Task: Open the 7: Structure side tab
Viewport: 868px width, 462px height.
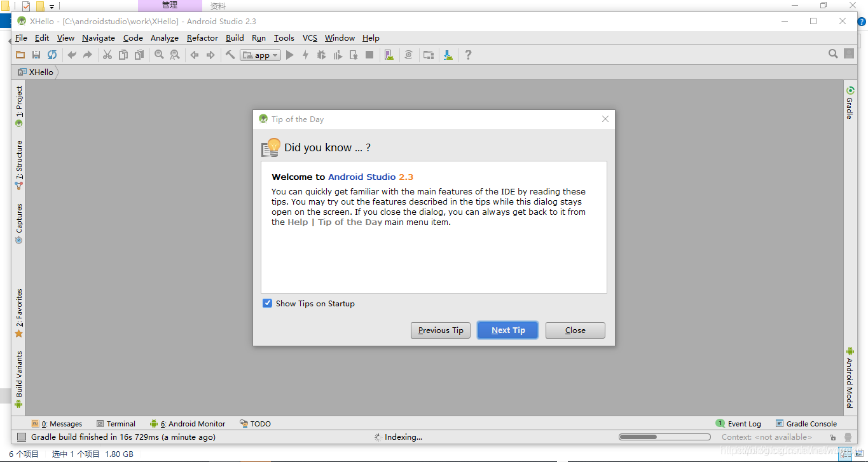Action: tap(18, 165)
